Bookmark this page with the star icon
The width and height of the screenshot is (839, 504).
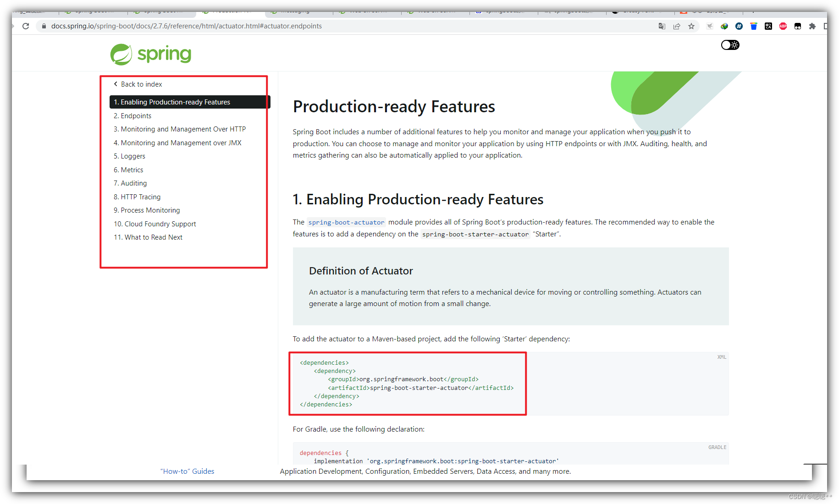click(x=691, y=26)
